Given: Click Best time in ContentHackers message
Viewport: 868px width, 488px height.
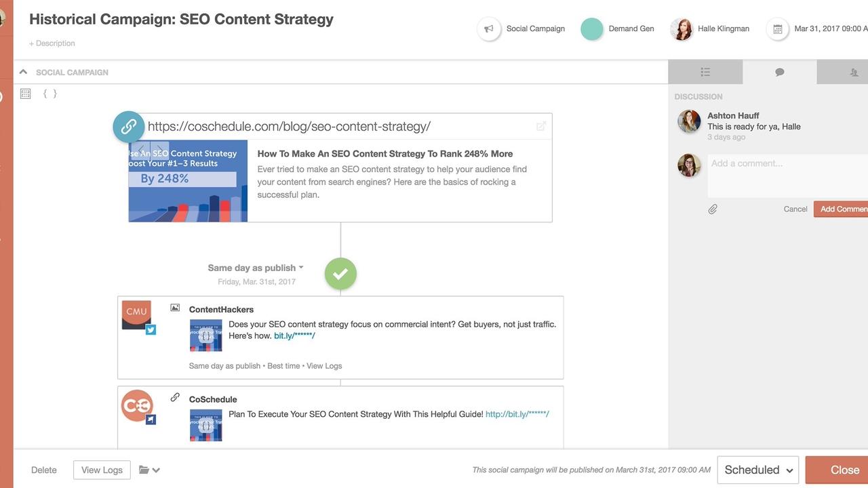Looking at the screenshot, I should [283, 366].
